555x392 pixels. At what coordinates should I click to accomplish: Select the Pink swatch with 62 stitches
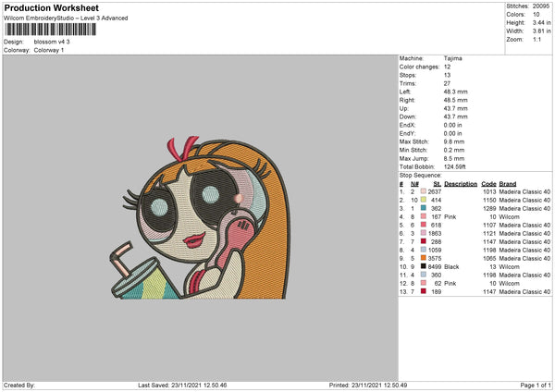point(424,283)
